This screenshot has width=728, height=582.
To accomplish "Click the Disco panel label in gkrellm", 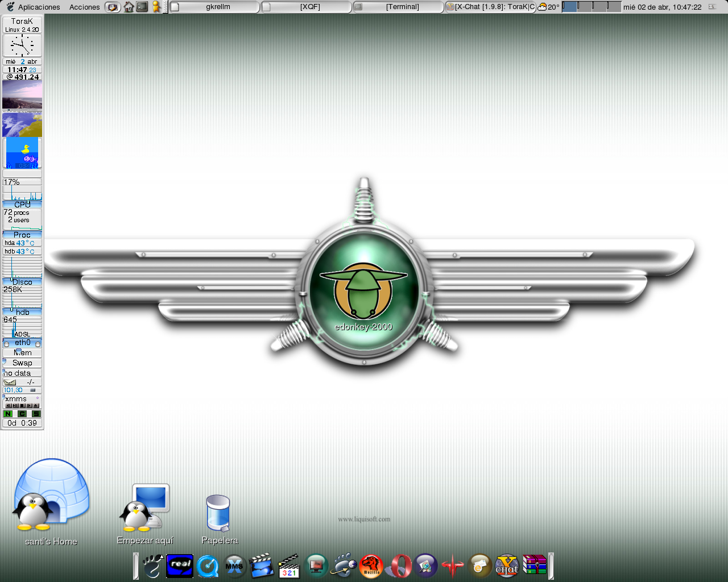I will tap(22, 282).
